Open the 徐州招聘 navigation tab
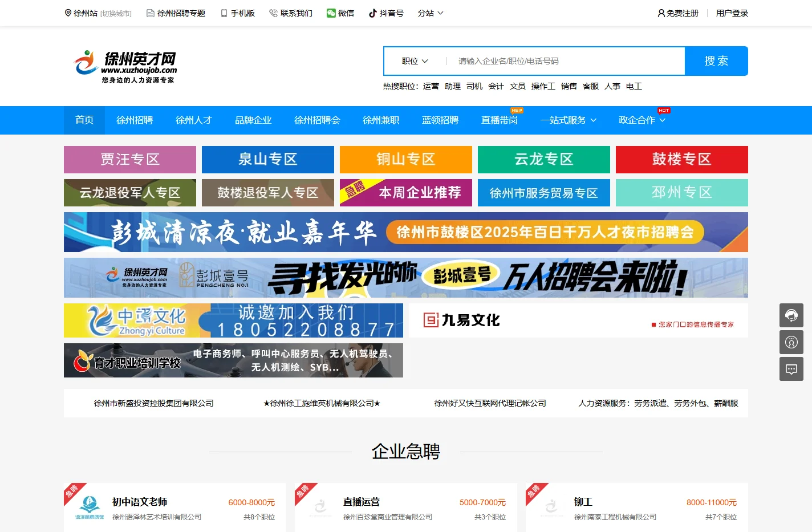 [135, 120]
